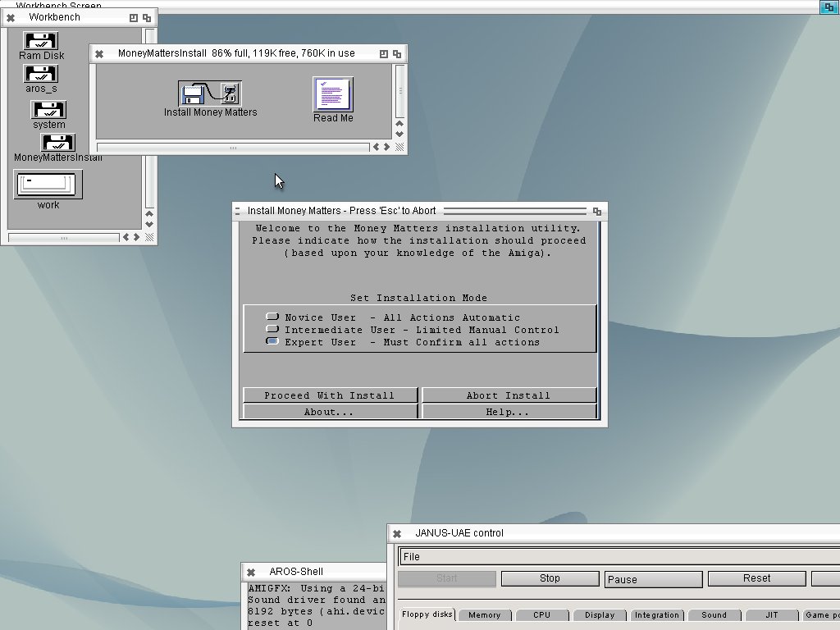
Task: Close the Workbench window
Action: (x=11, y=18)
